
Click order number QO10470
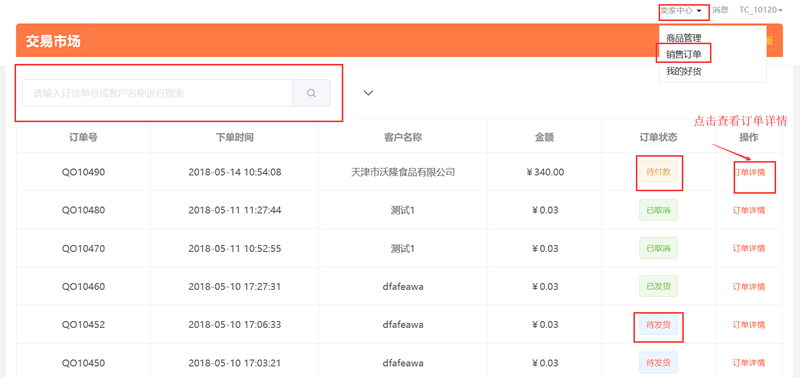(x=83, y=248)
